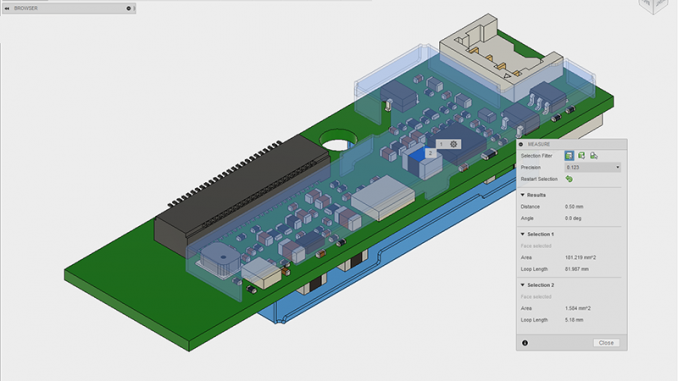Click the gear icon beside marker 1
Viewport: 678px width, 381px height.
(454, 144)
